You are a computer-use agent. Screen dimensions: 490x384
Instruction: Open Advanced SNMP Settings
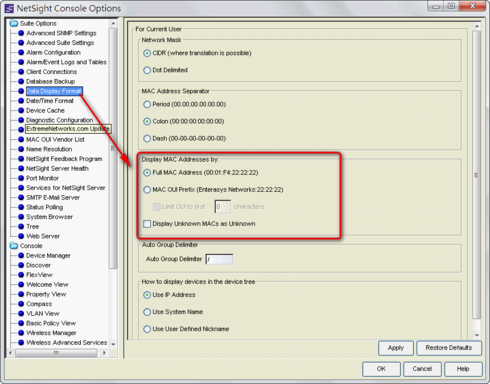point(61,33)
